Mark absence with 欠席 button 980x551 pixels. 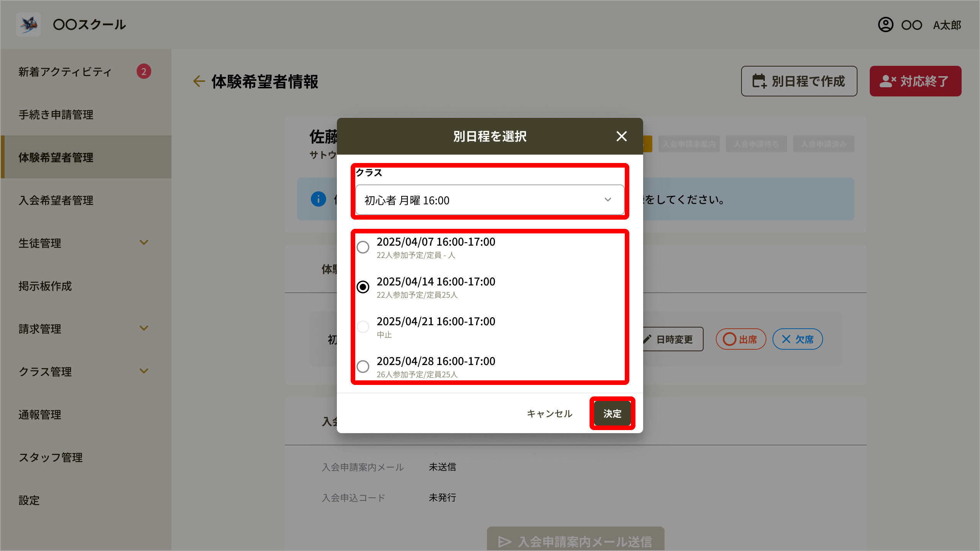[x=797, y=339]
